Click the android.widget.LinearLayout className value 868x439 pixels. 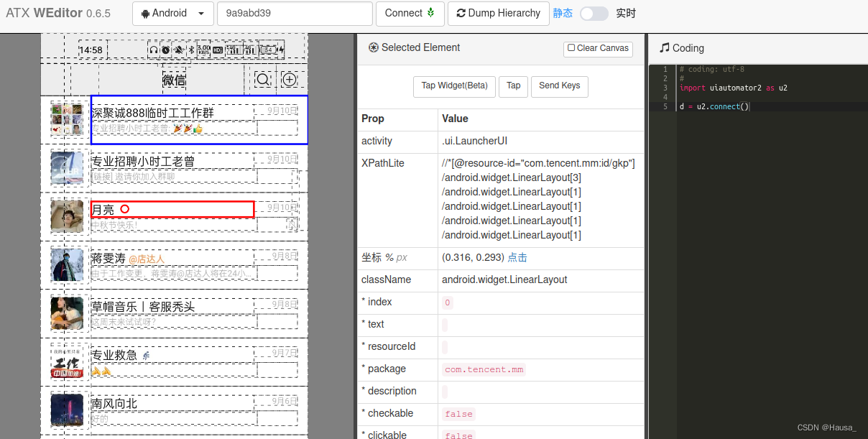click(x=504, y=279)
